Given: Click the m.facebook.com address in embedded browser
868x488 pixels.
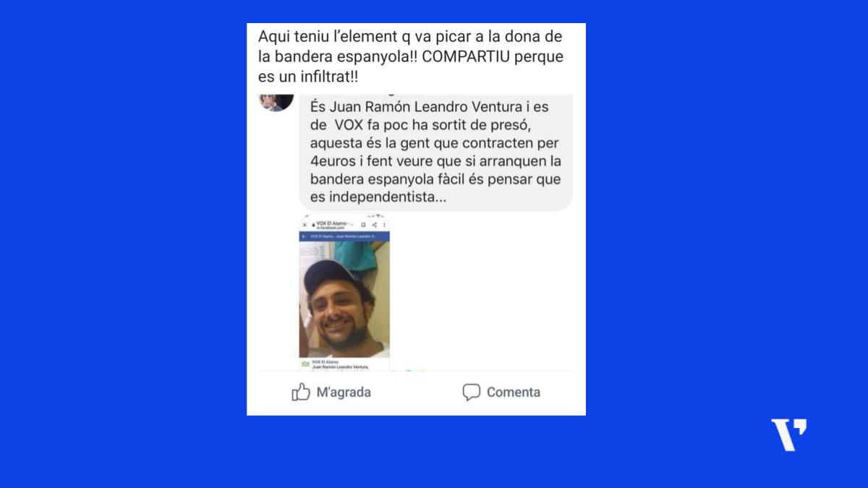Looking at the screenshot, I should pos(330,228).
